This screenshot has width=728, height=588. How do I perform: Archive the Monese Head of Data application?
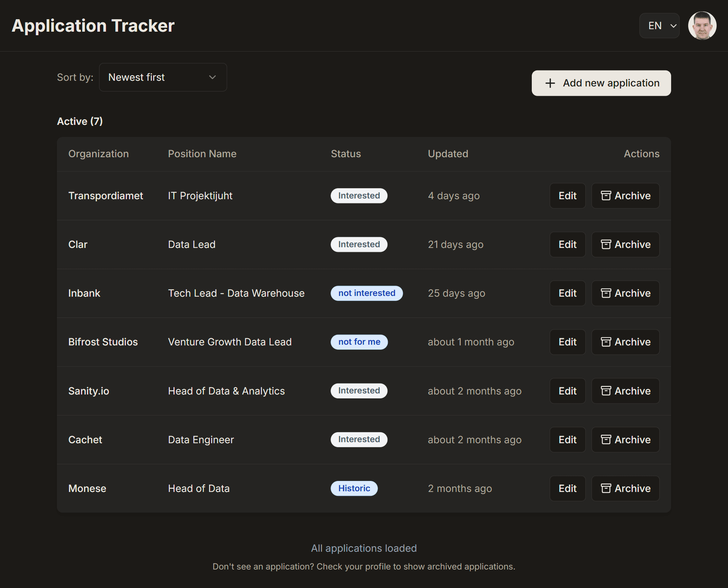tap(625, 488)
